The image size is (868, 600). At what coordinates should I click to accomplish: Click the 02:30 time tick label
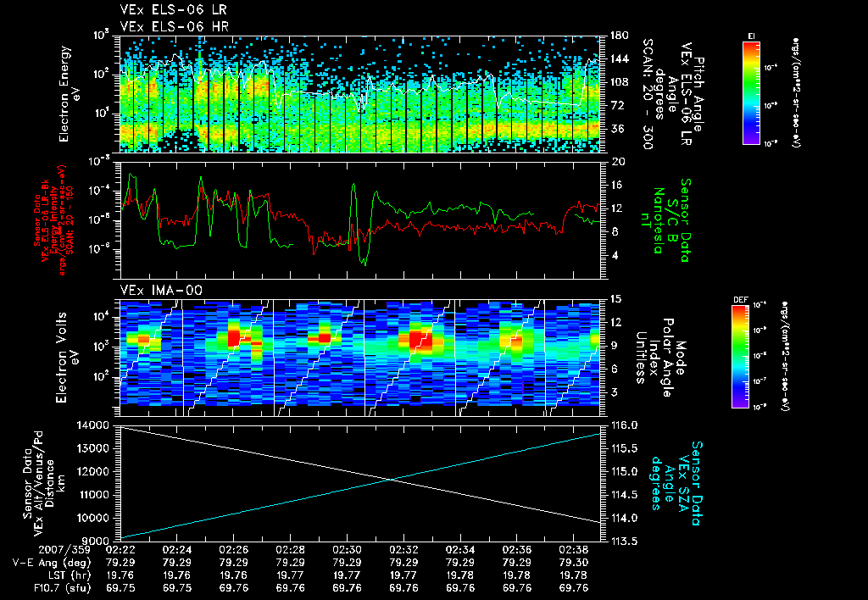pos(347,550)
